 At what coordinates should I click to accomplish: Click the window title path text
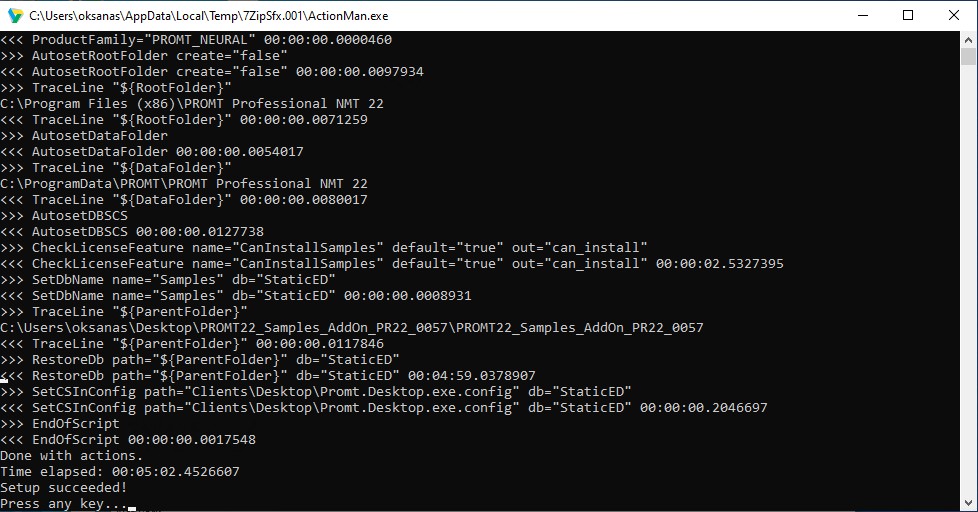click(x=208, y=16)
